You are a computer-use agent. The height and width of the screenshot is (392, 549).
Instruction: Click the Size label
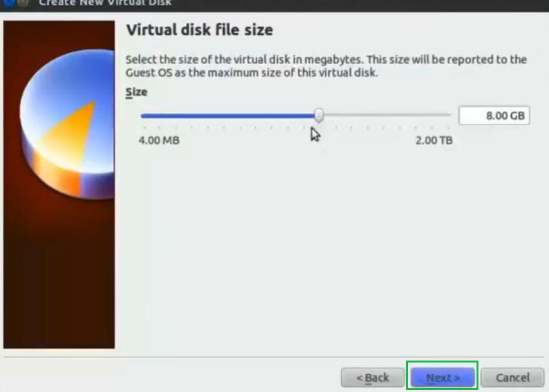pyautogui.click(x=136, y=92)
